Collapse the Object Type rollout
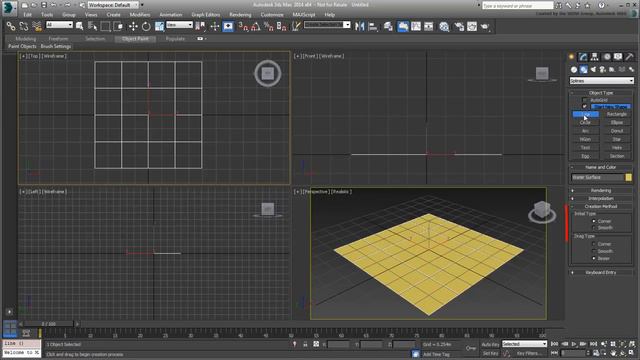The width and height of the screenshot is (640, 360). [x=601, y=93]
